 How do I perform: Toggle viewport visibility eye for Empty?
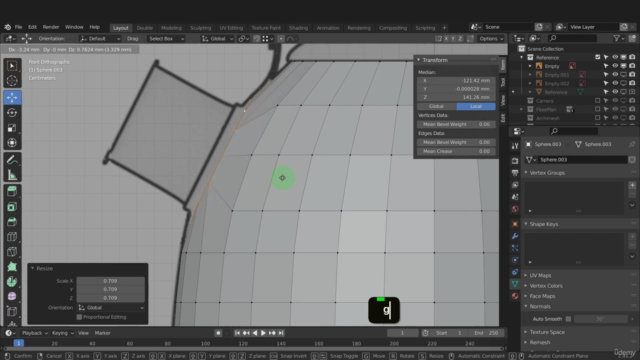coord(615,66)
